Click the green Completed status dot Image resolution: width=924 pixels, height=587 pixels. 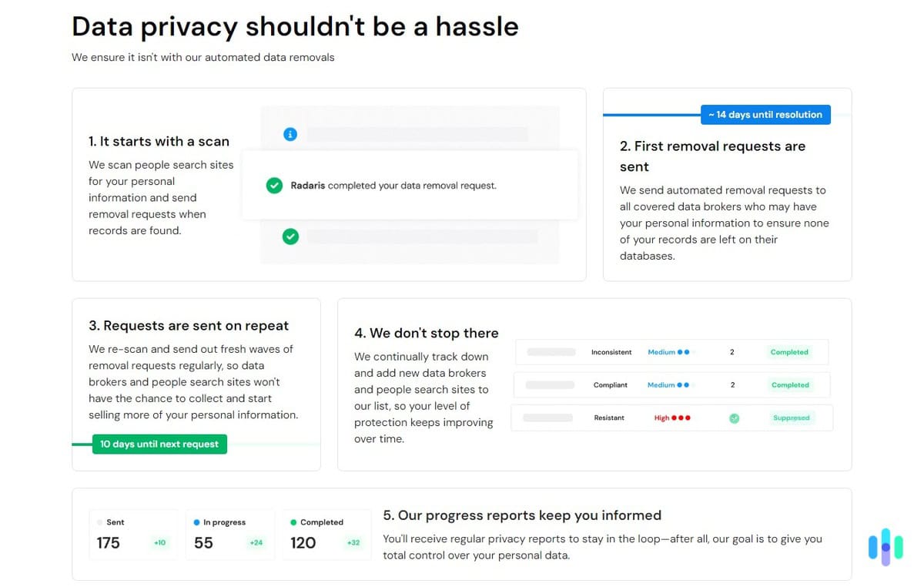coord(293,522)
